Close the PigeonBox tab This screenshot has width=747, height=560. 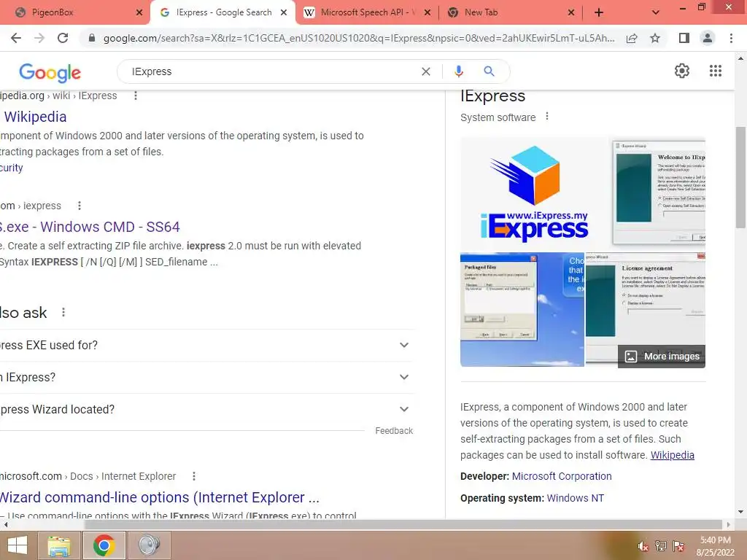139,12
